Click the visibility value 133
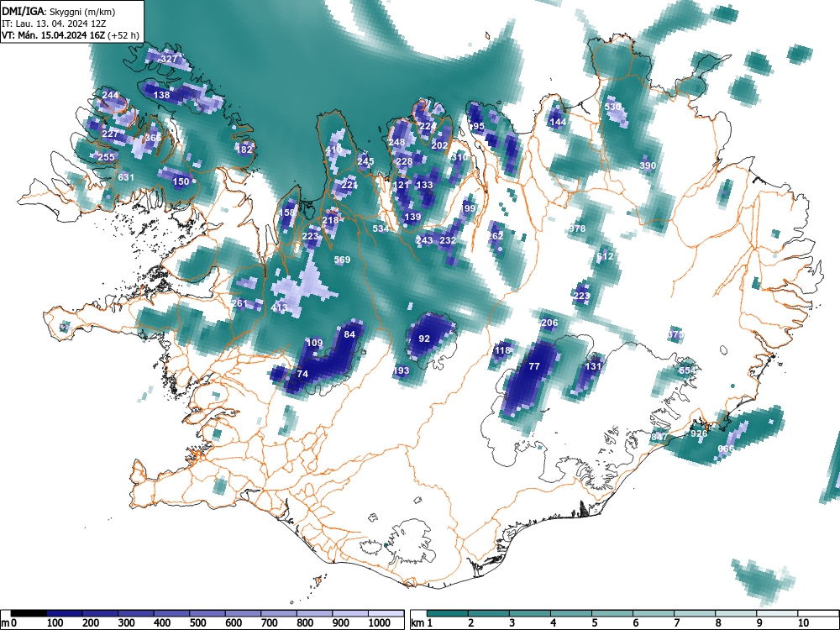The image size is (840, 630). point(424,185)
